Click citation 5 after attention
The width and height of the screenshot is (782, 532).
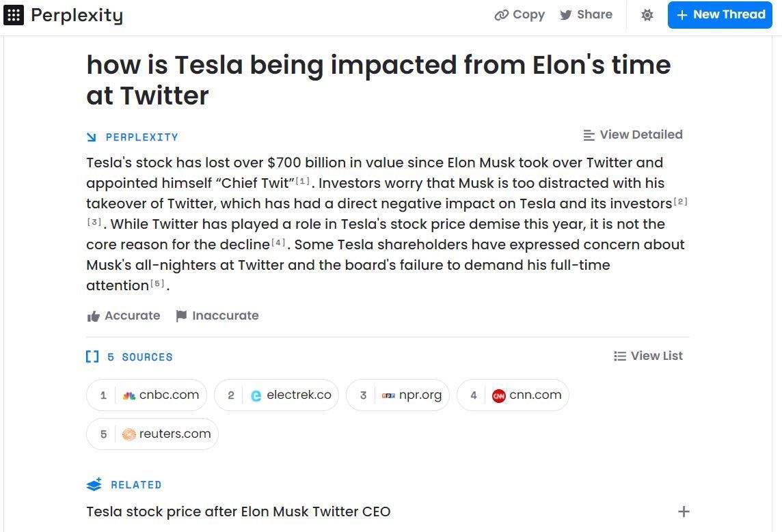pos(158,283)
